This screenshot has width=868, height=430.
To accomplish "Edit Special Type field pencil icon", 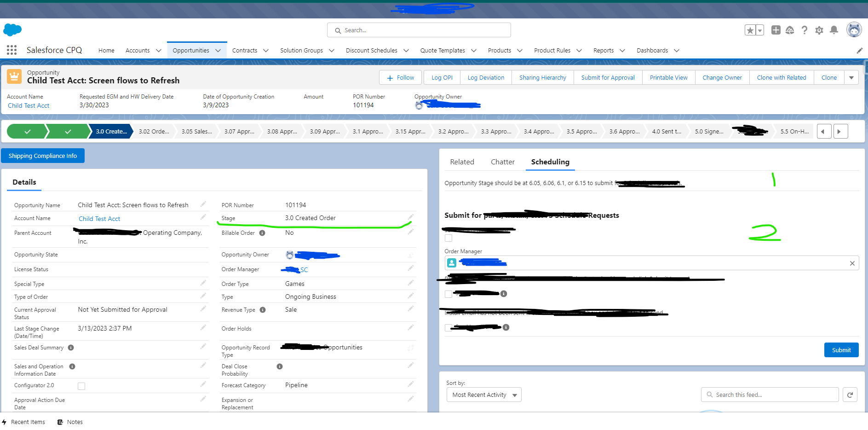I will pyautogui.click(x=203, y=283).
